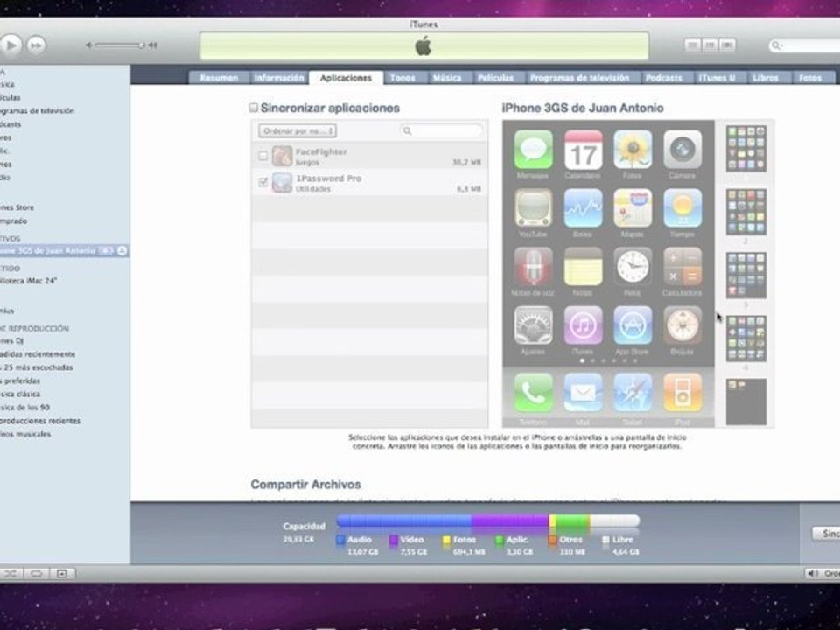840x630 pixels.
Task: Open the Ordenar por sort dropdown
Action: pos(297,130)
